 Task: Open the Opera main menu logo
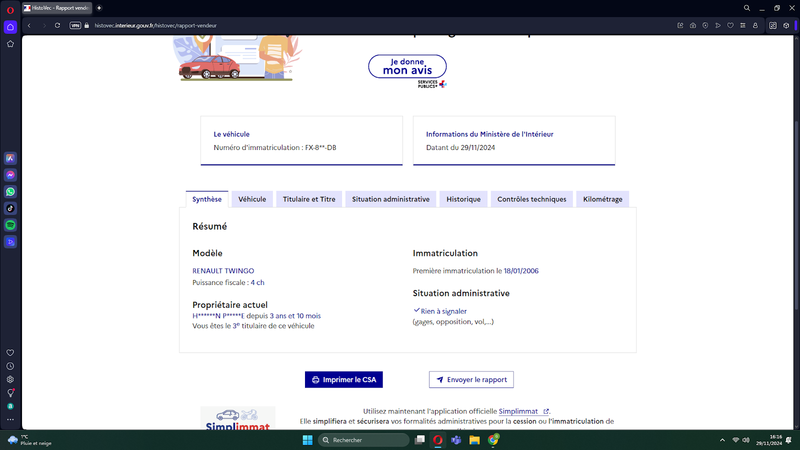coord(10,10)
